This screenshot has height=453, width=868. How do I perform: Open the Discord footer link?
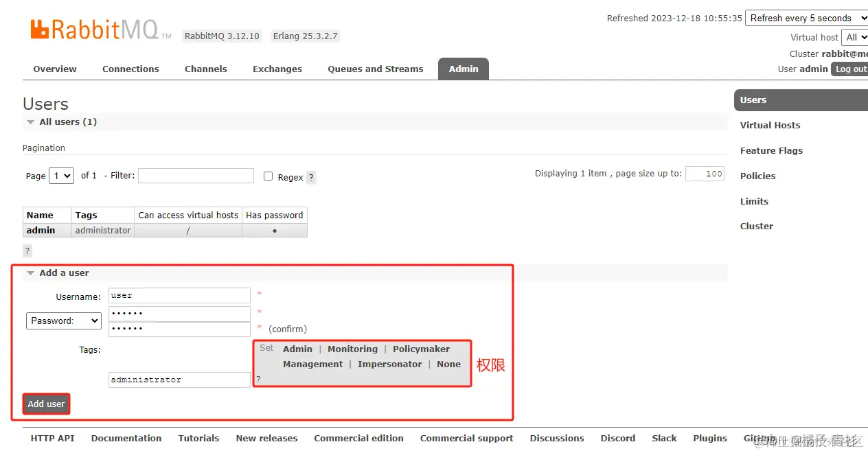click(618, 438)
